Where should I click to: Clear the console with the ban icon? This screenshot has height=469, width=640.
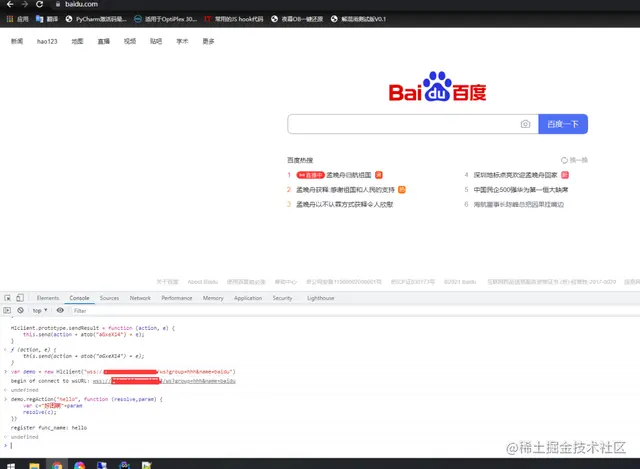coord(20,310)
